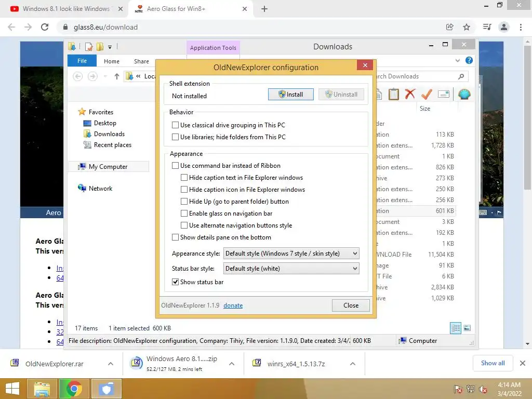This screenshot has width=532, height=399.
Task: Click the disabled Uninstall button
Action: pyautogui.click(x=341, y=95)
